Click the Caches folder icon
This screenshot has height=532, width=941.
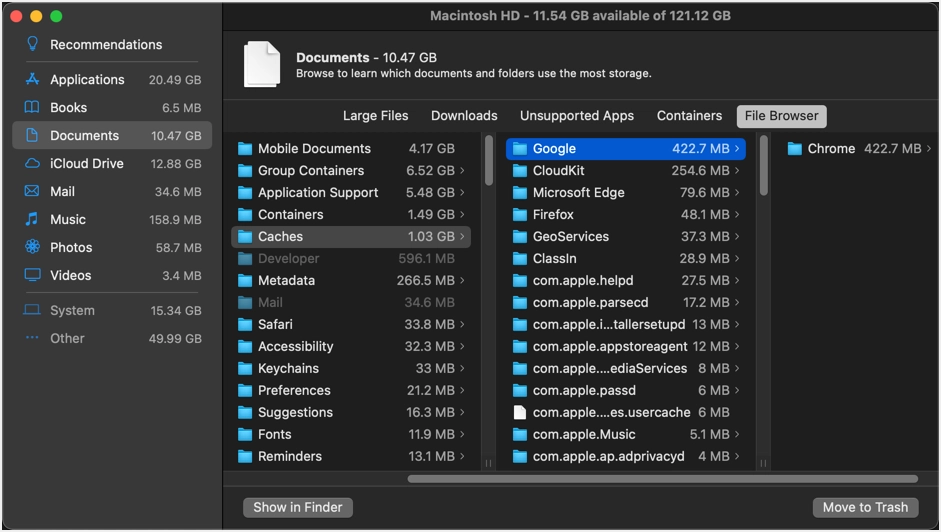(x=245, y=237)
